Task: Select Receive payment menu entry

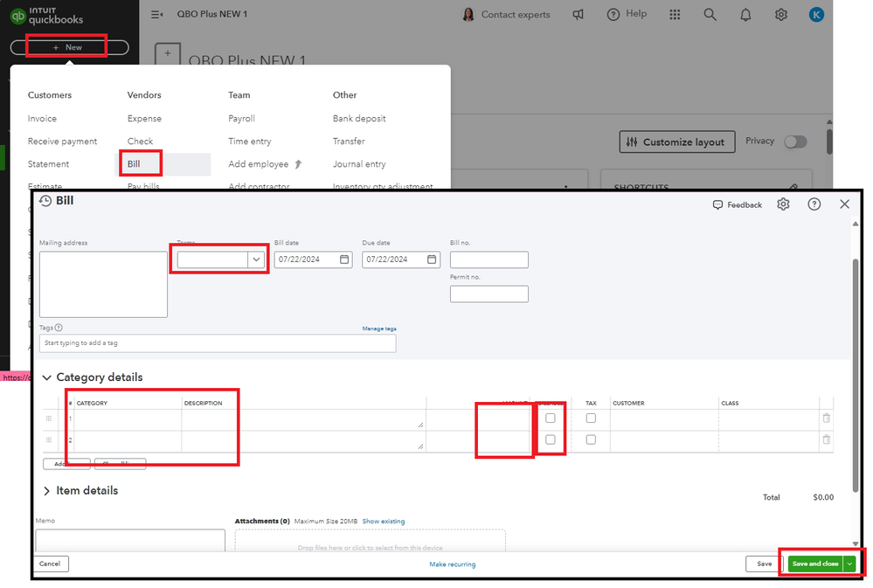Action: coord(62,142)
